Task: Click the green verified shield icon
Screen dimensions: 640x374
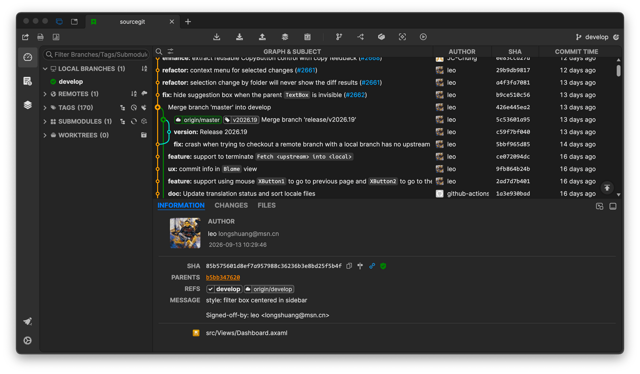Action: pyautogui.click(x=383, y=266)
